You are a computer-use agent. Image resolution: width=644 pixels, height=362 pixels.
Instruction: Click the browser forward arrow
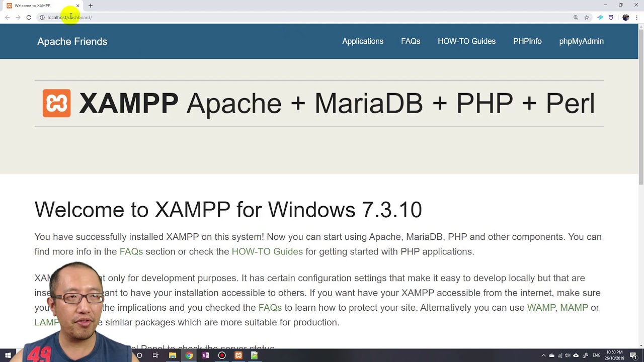(x=18, y=18)
